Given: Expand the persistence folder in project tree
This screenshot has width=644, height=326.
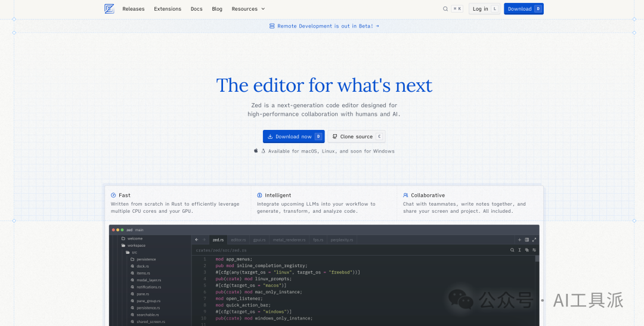Looking at the screenshot, I should [x=143, y=259].
